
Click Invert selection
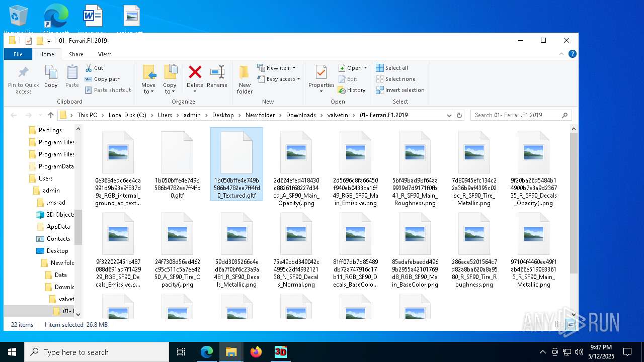(400, 90)
